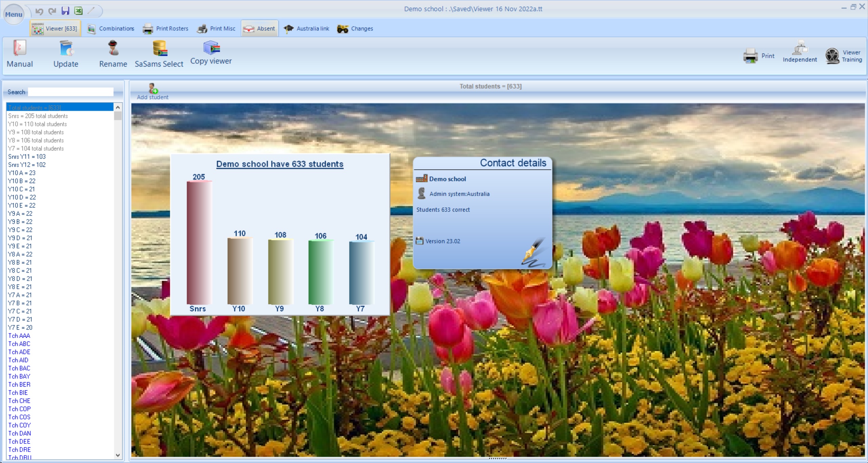Click the Undo arrow in quick toolbar
868x463 pixels.
[39, 11]
